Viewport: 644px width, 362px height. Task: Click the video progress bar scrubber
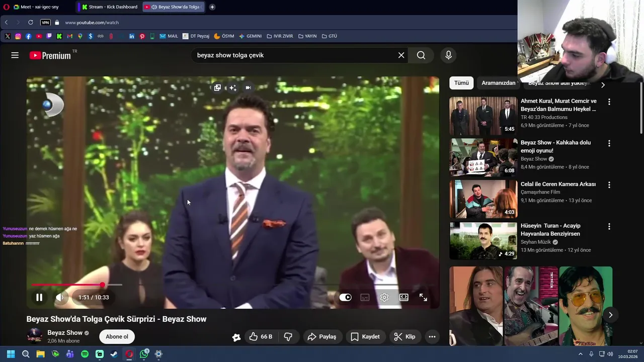click(x=103, y=285)
